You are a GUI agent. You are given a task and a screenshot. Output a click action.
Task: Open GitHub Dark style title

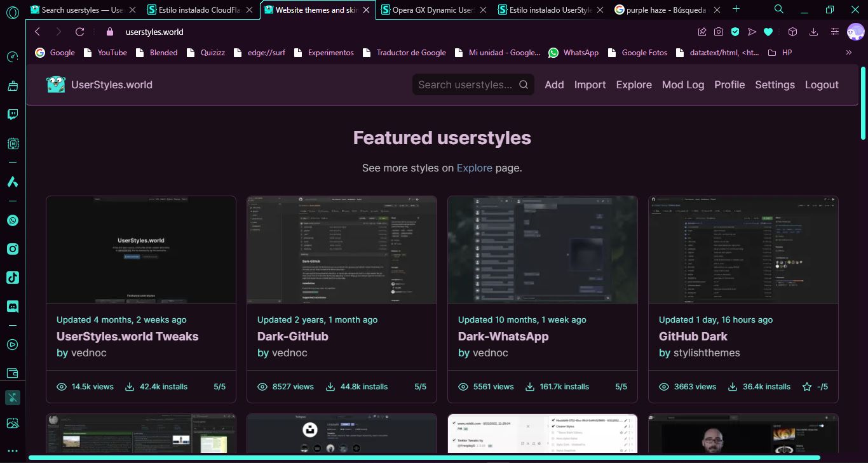tap(693, 337)
